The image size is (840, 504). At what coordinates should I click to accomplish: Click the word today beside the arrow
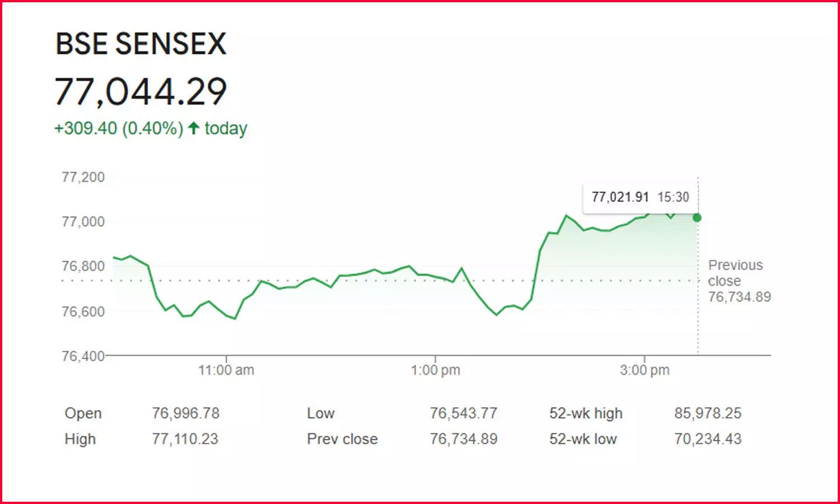(226, 128)
